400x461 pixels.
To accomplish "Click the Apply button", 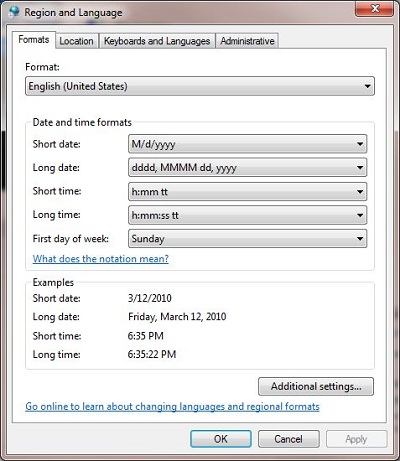I will (356, 439).
